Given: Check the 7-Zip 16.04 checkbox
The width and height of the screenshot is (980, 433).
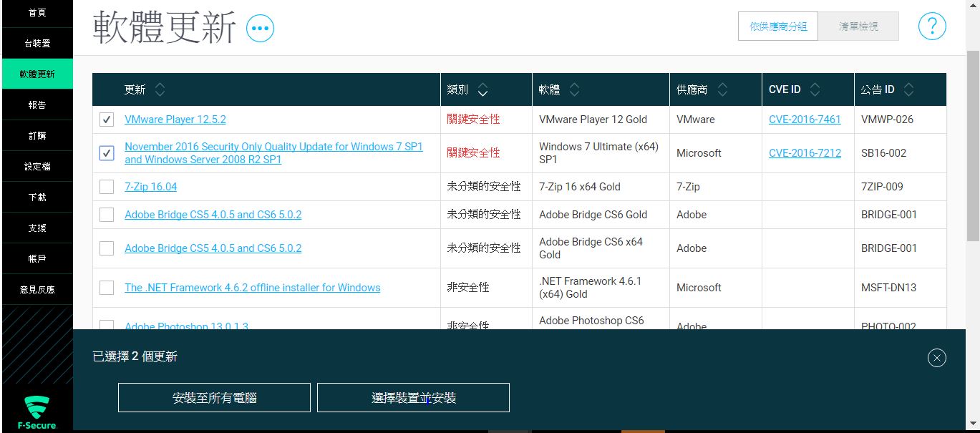Looking at the screenshot, I should click(x=107, y=187).
